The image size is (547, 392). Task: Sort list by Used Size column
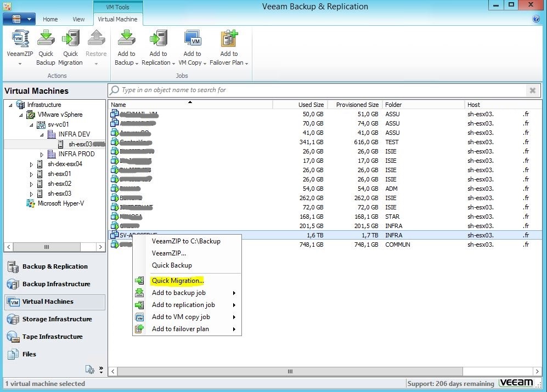(x=300, y=105)
